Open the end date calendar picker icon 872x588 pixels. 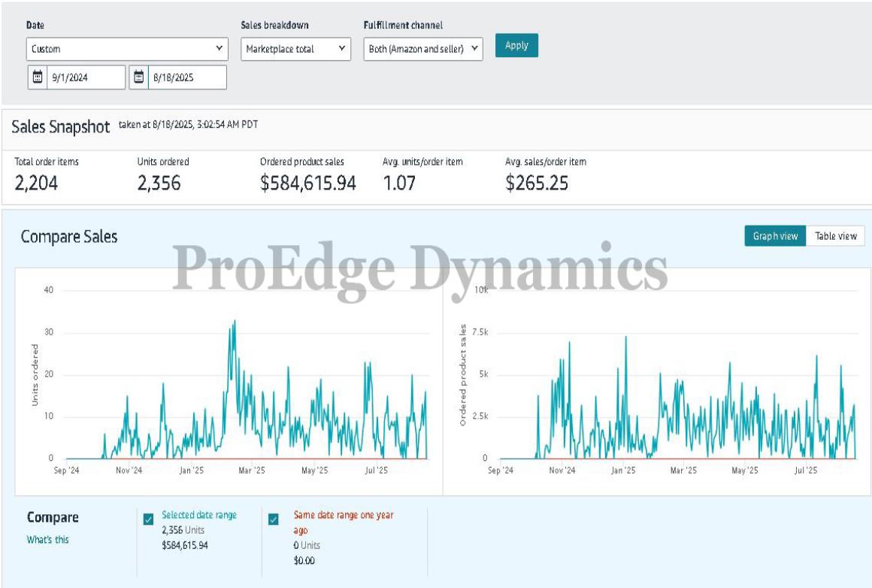138,77
